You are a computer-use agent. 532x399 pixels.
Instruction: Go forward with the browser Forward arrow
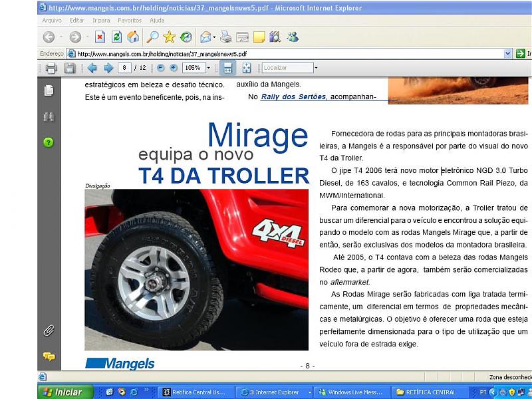(75, 37)
